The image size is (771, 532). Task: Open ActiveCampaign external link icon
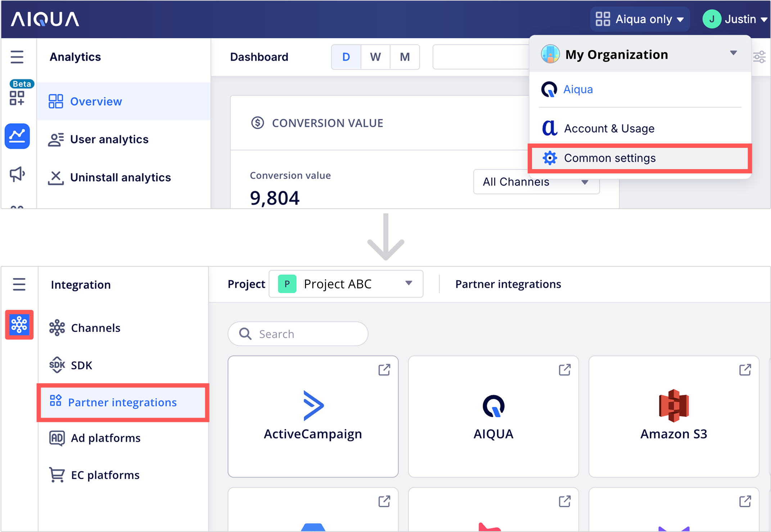(384, 370)
